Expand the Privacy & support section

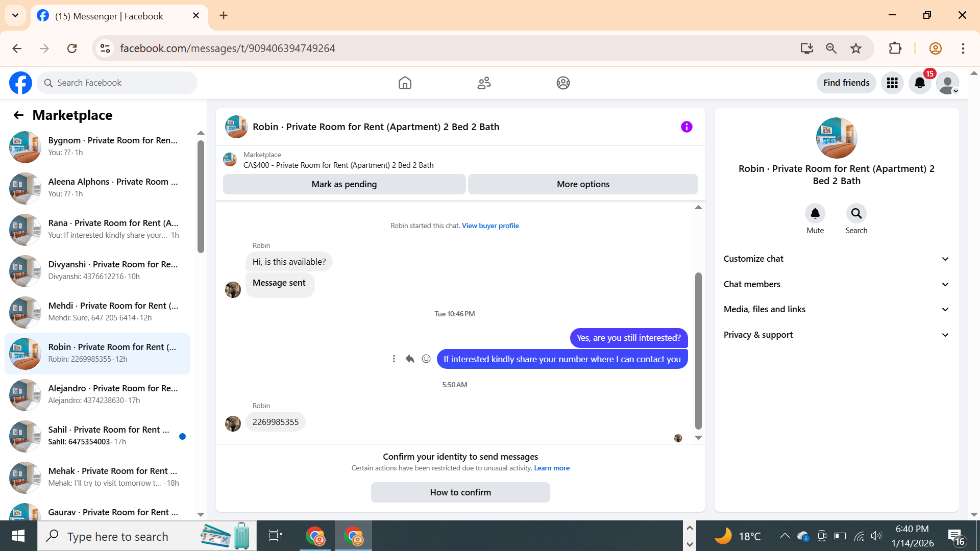836,335
